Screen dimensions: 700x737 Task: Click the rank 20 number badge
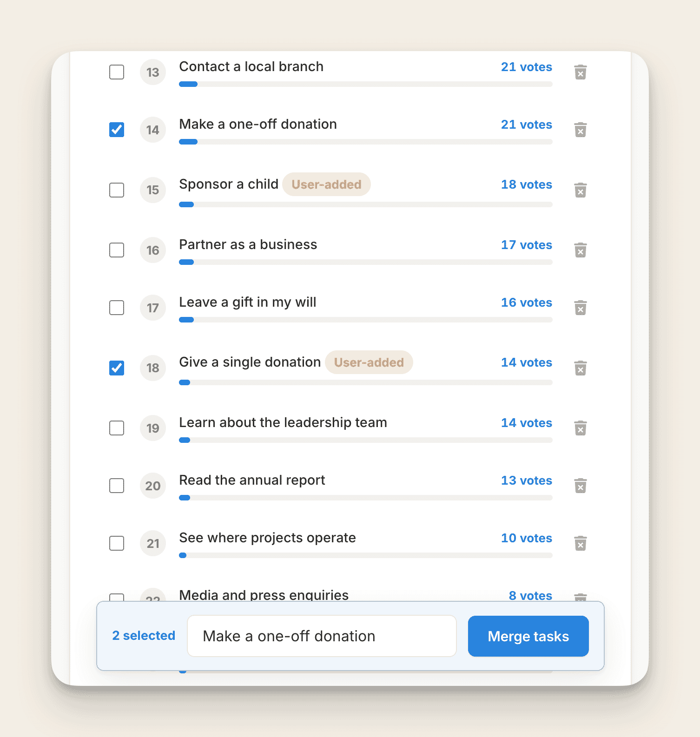[153, 486]
